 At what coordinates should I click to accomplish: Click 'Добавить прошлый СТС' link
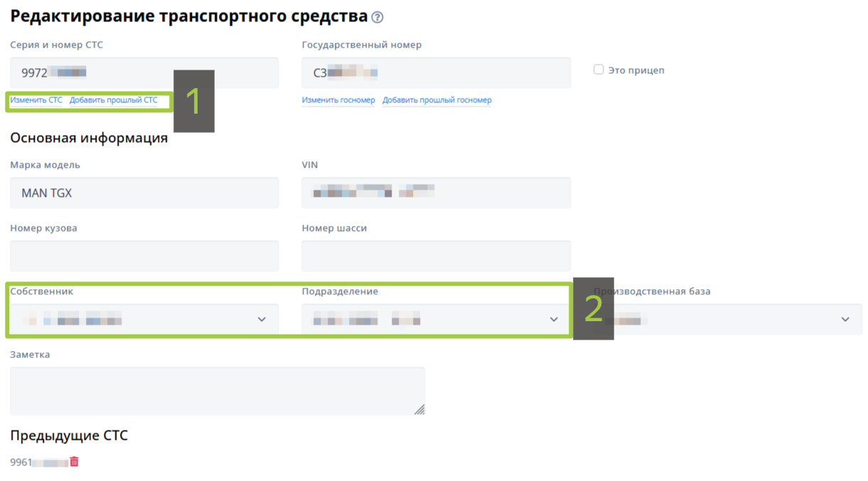[114, 100]
